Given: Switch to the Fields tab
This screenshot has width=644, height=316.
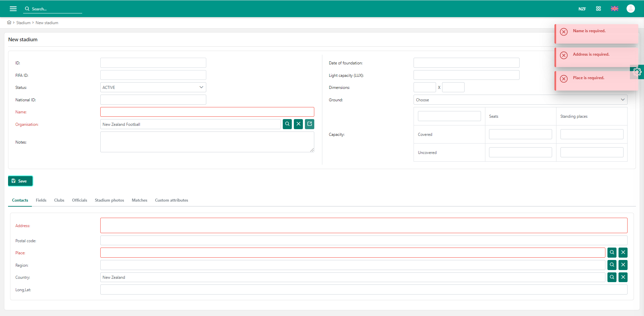Looking at the screenshot, I should click(x=41, y=200).
